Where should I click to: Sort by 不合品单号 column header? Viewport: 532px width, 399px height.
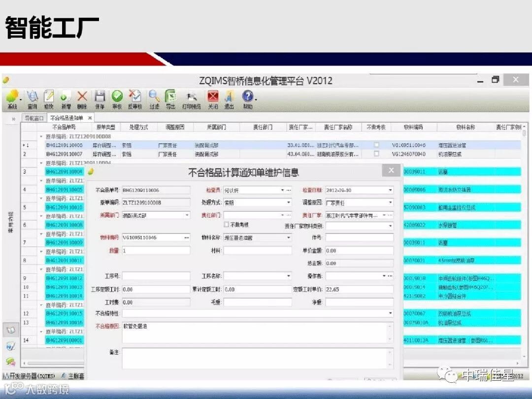(x=64, y=127)
